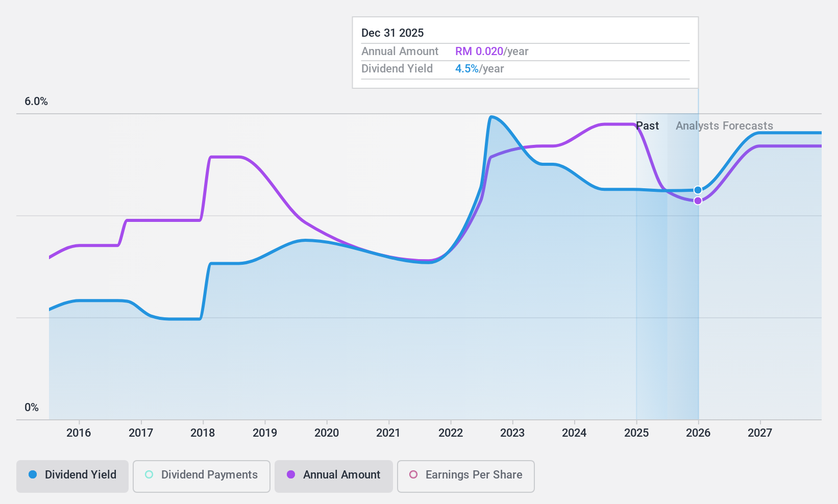Viewport: 838px width, 504px height.
Task: Click the 0% y-axis label
Action: pos(32,408)
